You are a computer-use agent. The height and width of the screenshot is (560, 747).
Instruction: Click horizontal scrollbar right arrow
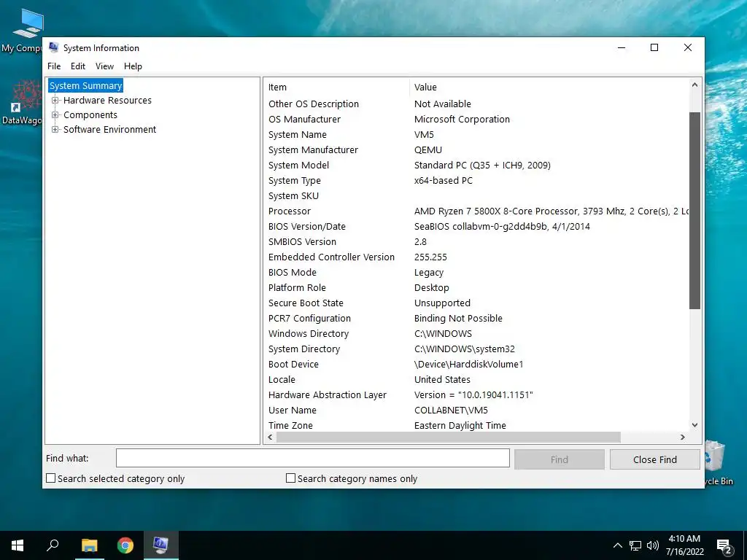[683, 437]
